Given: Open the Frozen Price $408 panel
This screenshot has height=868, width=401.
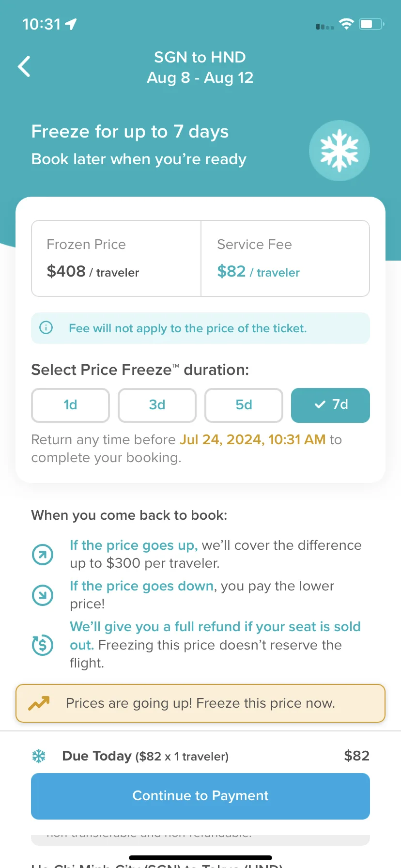Looking at the screenshot, I should 116,259.
